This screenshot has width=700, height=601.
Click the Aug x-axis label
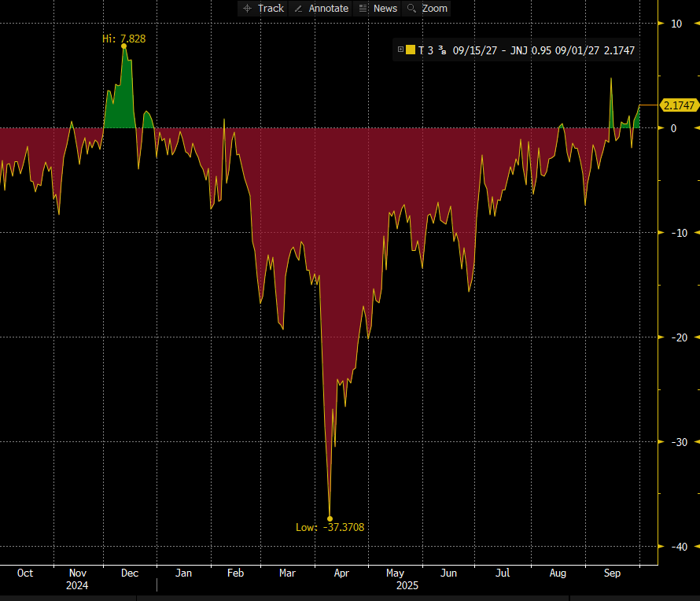(558, 573)
